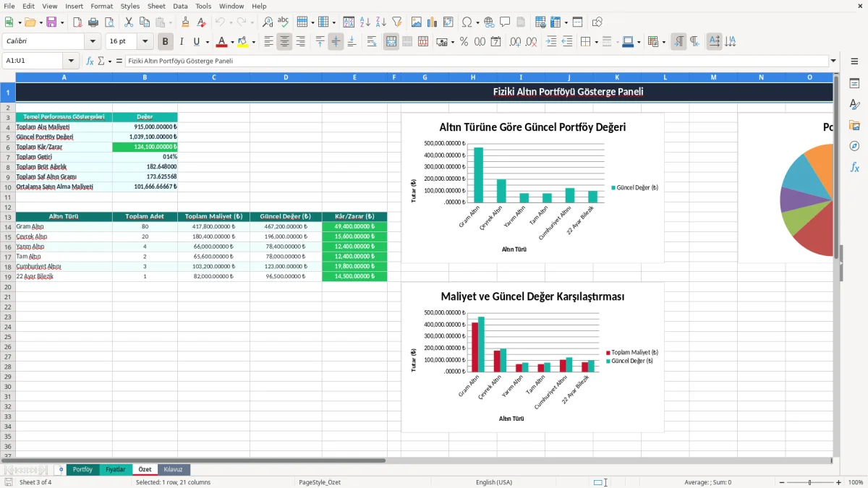Viewport: 868px width, 488px height.
Task: Open the Font Size dropdown arrow
Action: [145, 42]
